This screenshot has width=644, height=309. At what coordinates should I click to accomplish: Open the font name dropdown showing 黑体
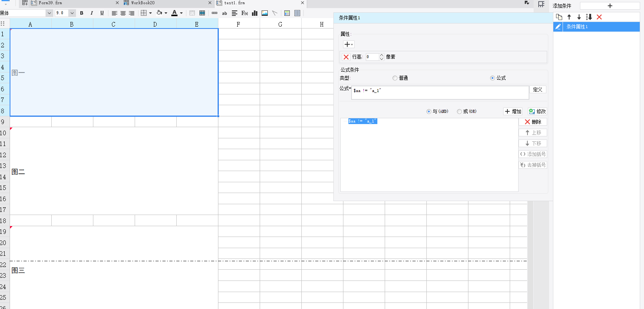click(x=49, y=13)
